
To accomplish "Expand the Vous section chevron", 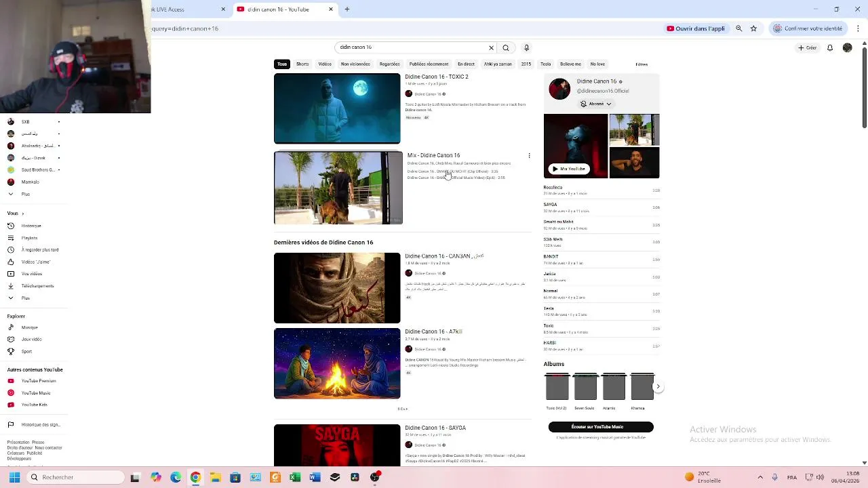I will [x=22, y=213].
